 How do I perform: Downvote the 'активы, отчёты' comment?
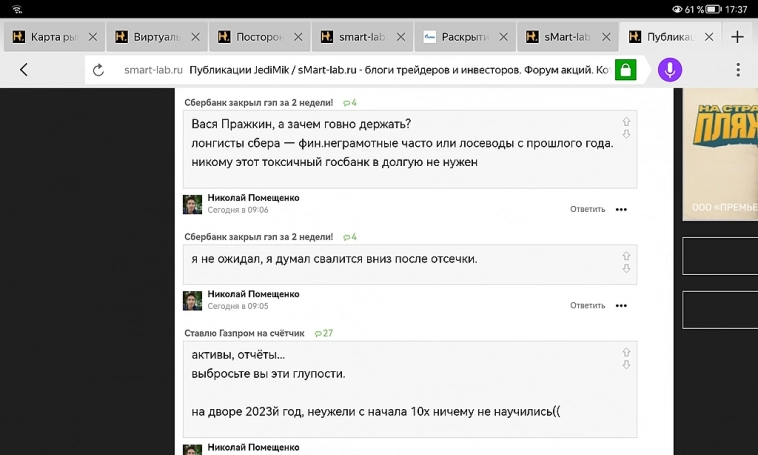pyautogui.click(x=626, y=366)
